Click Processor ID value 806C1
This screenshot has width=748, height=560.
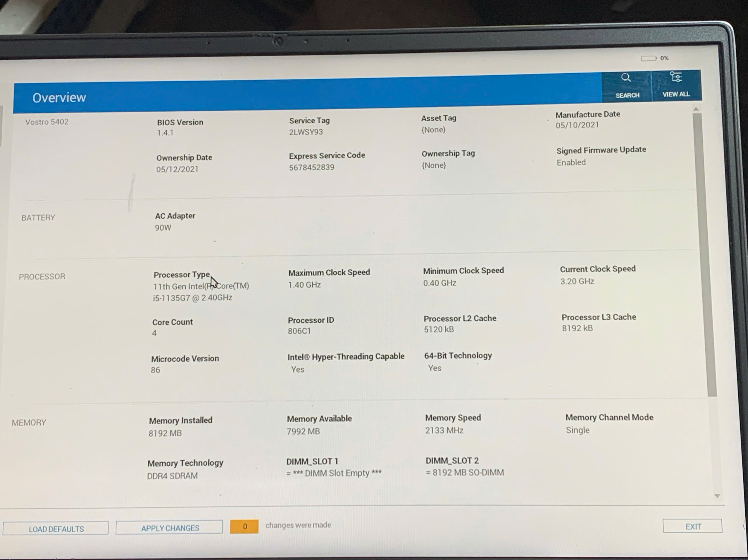pos(299,331)
